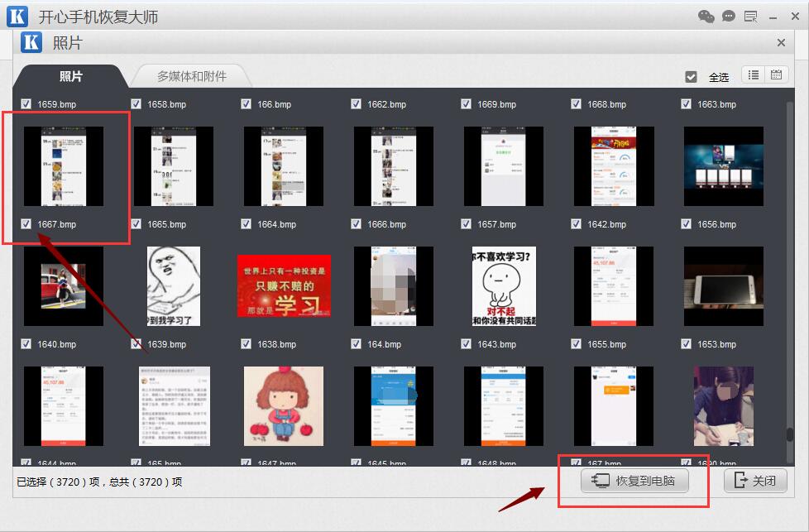Select the 照片 tab

tap(70, 76)
